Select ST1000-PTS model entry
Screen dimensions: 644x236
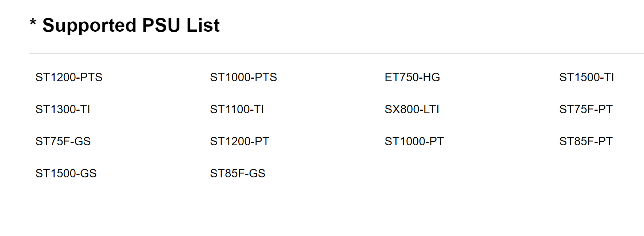point(243,77)
